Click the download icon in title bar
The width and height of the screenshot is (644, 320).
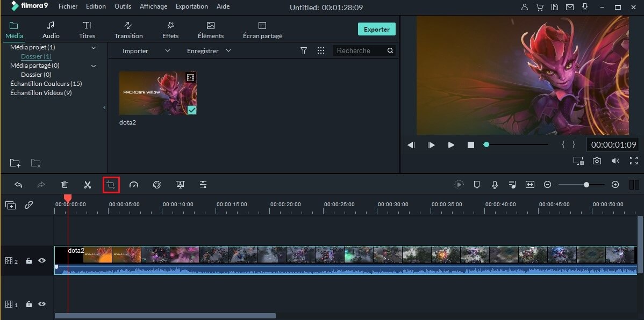click(x=585, y=7)
